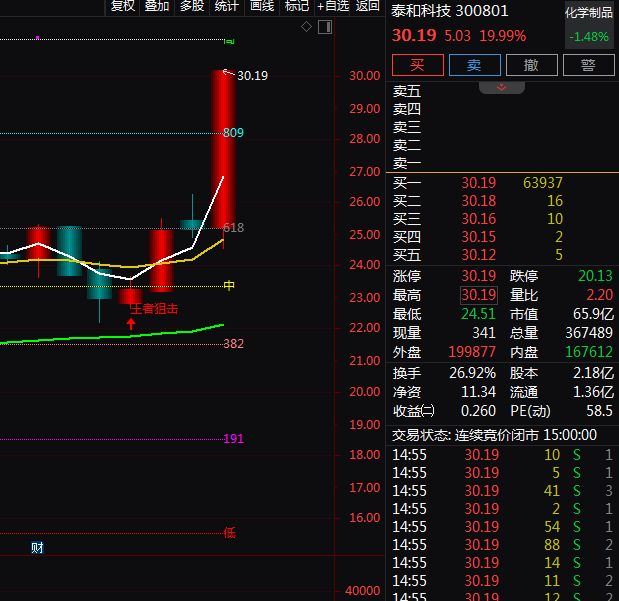
Task: Click the stock name 泰和科技 300801
Action: click(450, 11)
